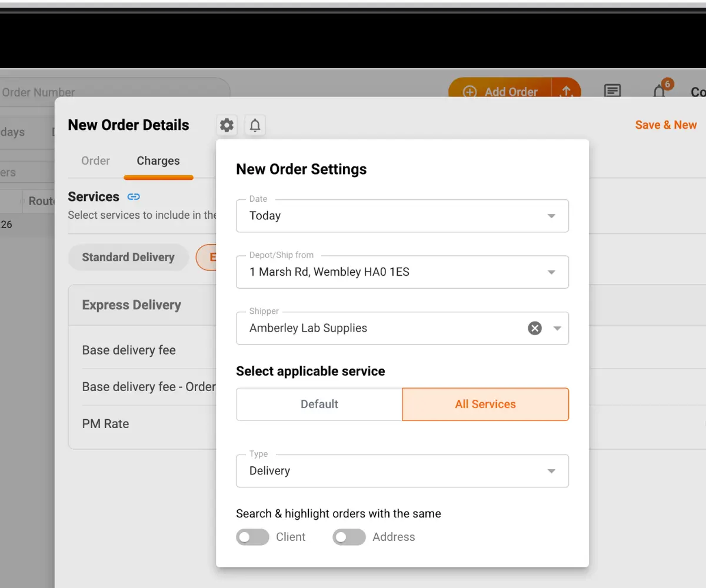The image size is (706, 588).
Task: Open the Date dropdown showing Today
Action: pyautogui.click(x=402, y=216)
